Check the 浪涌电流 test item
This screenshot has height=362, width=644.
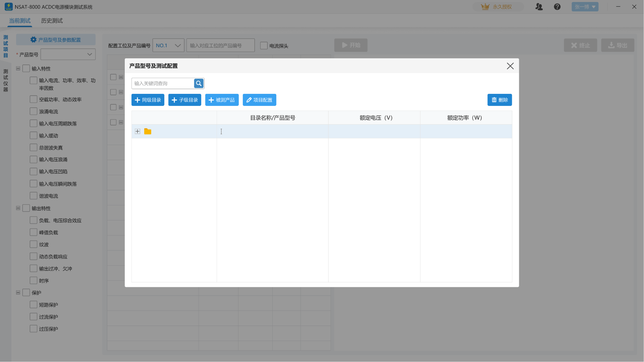(x=34, y=111)
